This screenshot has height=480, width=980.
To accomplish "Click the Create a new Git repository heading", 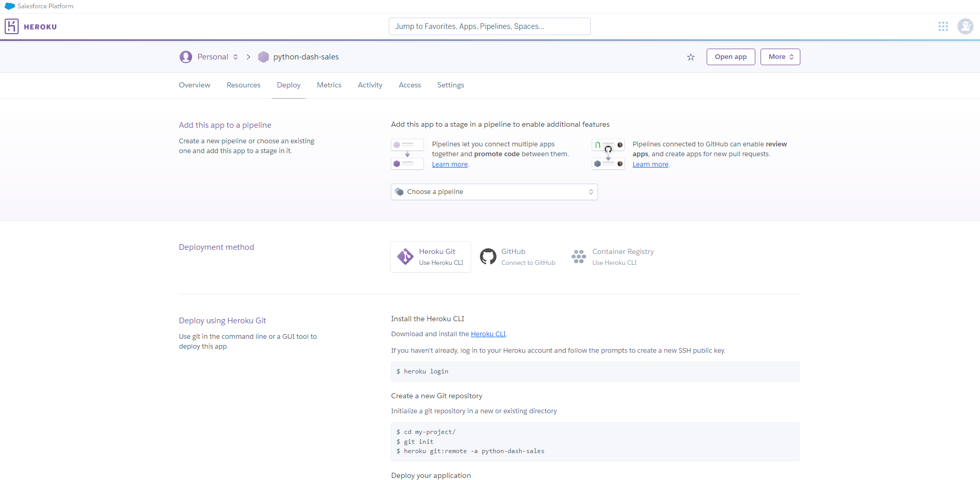I will pos(437,396).
